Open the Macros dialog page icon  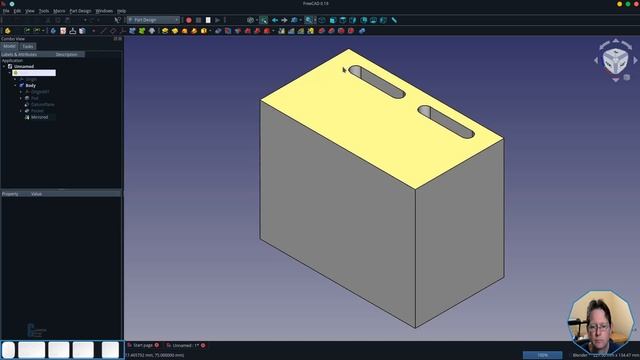coord(208,20)
